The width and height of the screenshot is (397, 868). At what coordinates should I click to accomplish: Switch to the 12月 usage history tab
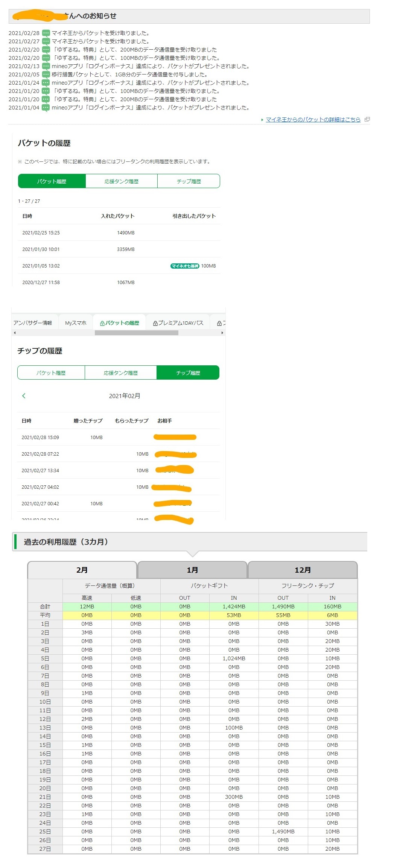pos(303,570)
